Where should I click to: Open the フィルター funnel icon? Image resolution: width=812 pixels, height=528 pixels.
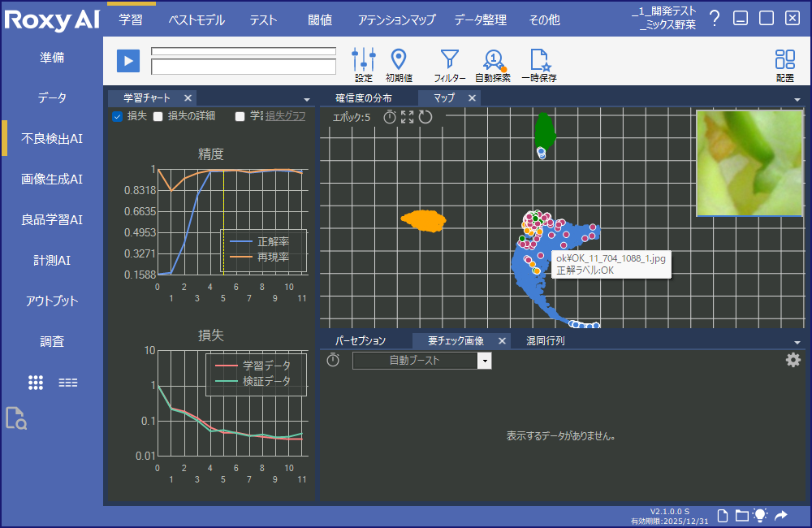click(x=449, y=59)
